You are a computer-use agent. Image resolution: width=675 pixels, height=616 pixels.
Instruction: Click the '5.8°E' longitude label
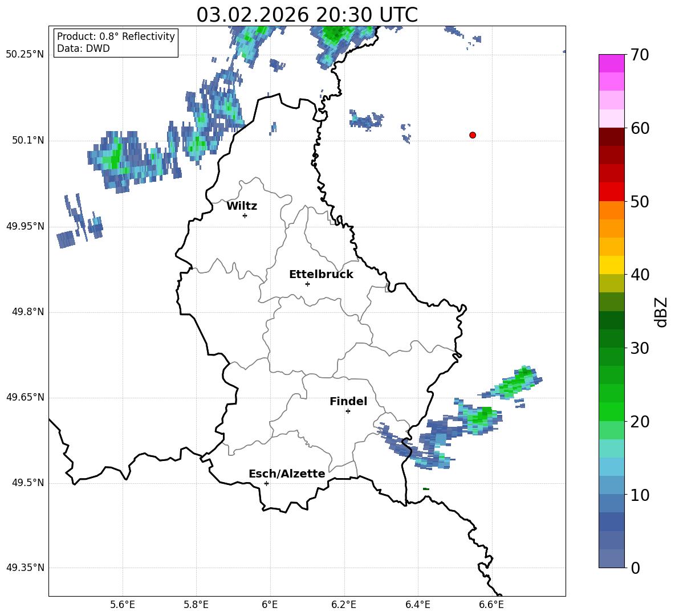[x=196, y=605]
